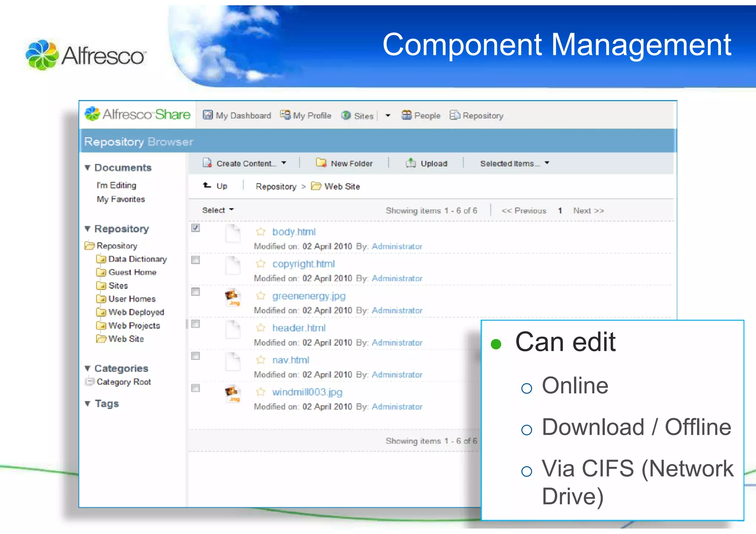Click the My Profile icon
The width and height of the screenshot is (756, 534).
(285, 115)
